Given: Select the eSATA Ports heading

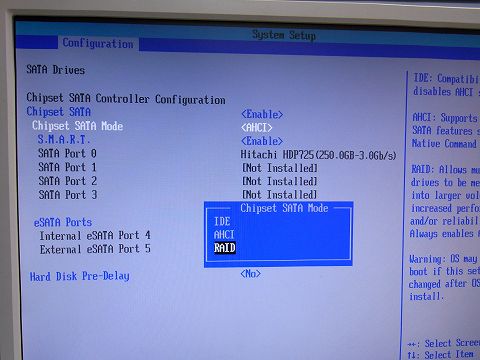Looking at the screenshot, I should click(63, 222).
